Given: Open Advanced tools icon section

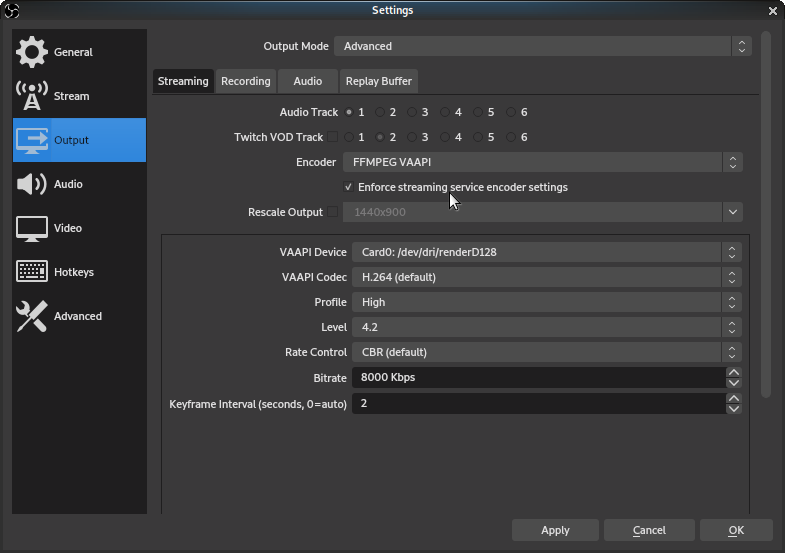Looking at the screenshot, I should point(32,316).
